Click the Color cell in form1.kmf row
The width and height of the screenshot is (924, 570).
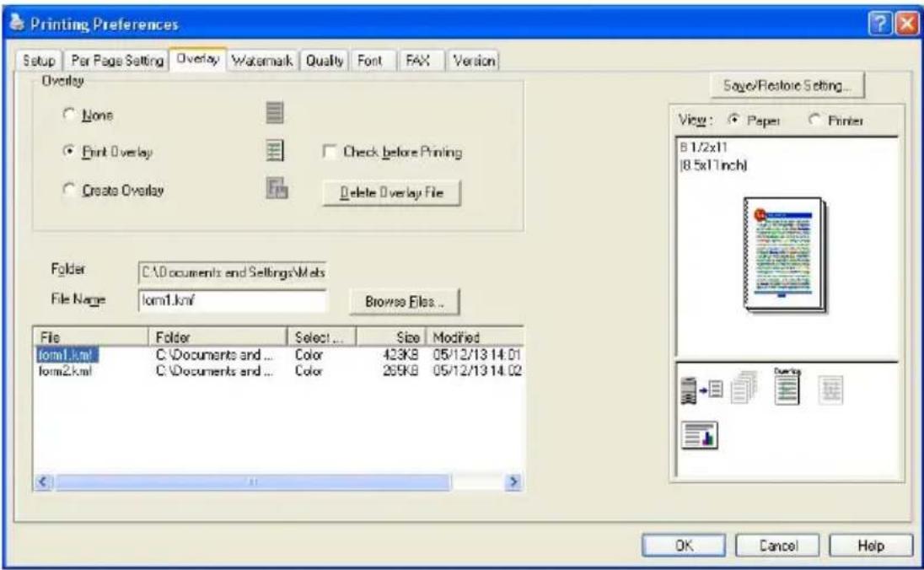point(309,355)
